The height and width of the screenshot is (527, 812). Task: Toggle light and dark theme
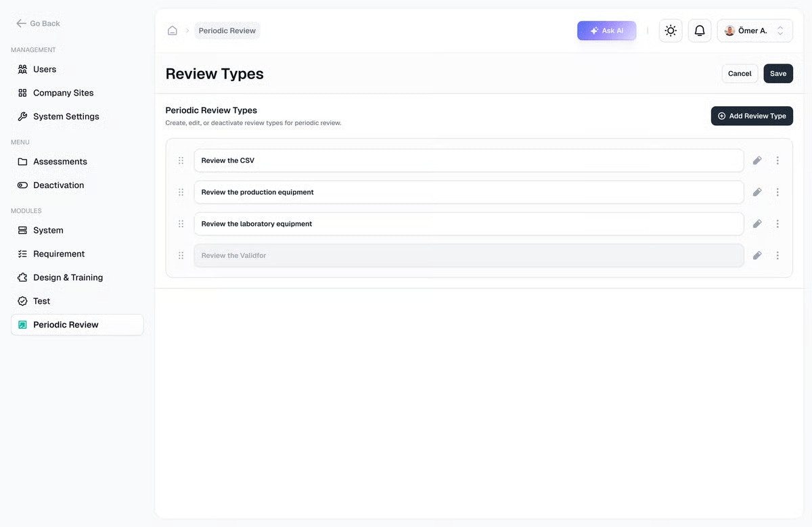670,30
